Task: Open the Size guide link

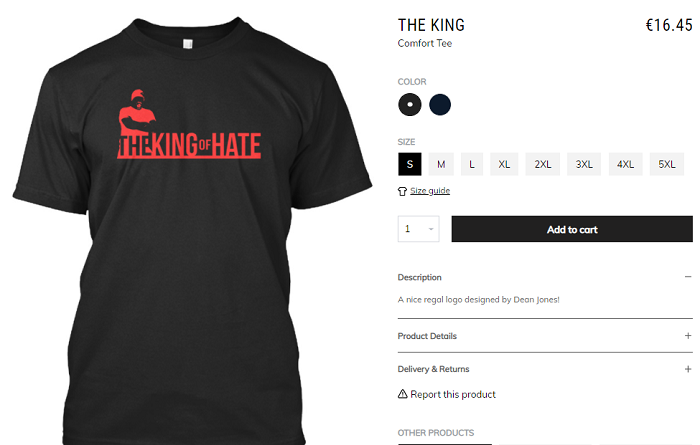Action: click(x=430, y=191)
